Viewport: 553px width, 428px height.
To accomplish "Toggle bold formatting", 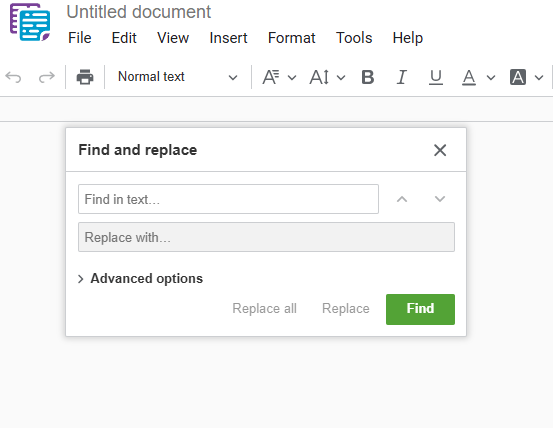I will point(367,77).
